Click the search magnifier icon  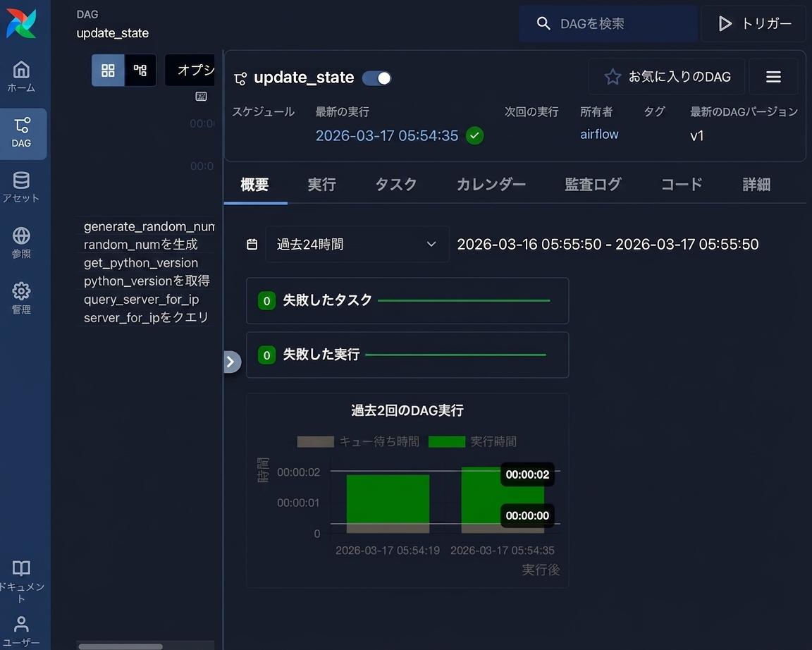543,23
